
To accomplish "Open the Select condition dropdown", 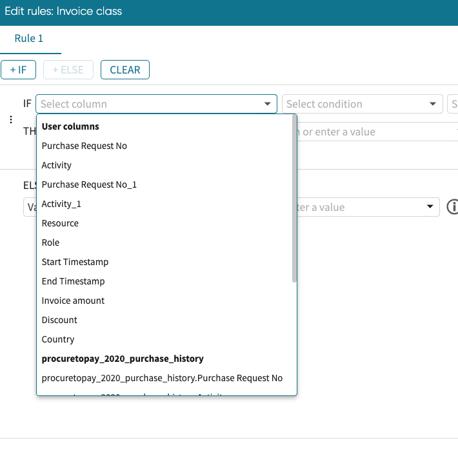I will [x=361, y=104].
